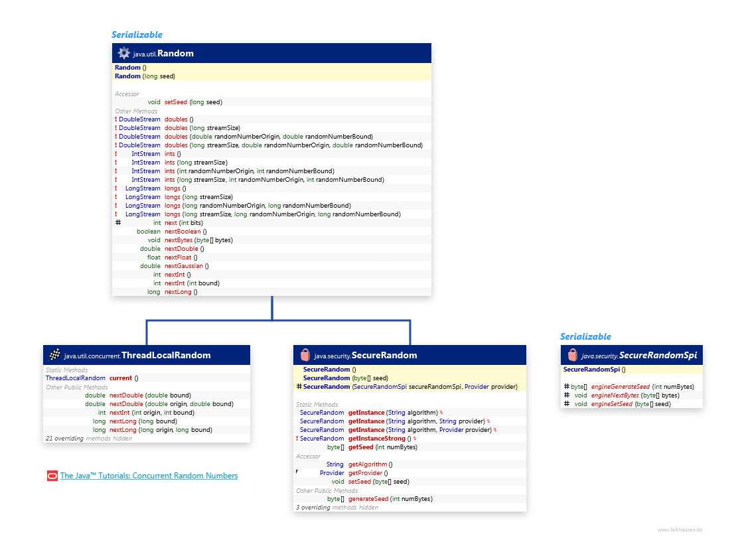The width and height of the screenshot is (740, 560).
Task: Select the java.util.Random class header
Action: tap(272, 53)
